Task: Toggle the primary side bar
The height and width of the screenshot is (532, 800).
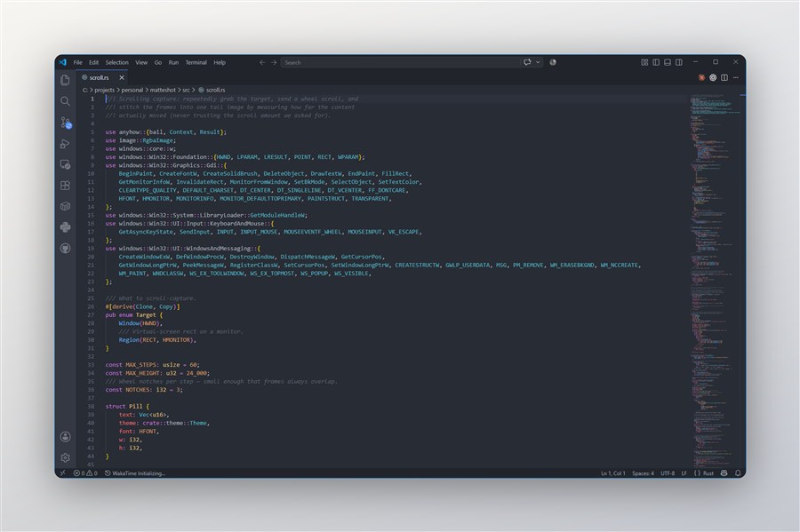Action: tap(656, 62)
